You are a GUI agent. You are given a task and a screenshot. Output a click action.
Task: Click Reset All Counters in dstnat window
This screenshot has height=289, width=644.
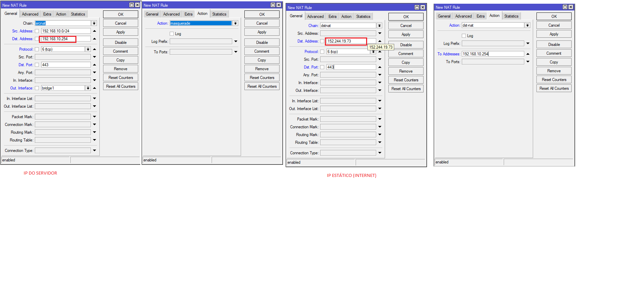(x=406, y=89)
